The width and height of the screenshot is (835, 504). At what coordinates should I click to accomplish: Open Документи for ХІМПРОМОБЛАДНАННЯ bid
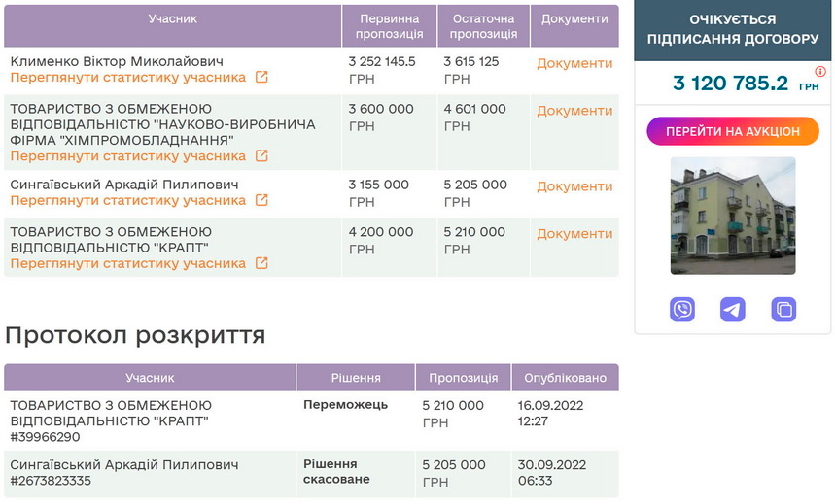574,111
